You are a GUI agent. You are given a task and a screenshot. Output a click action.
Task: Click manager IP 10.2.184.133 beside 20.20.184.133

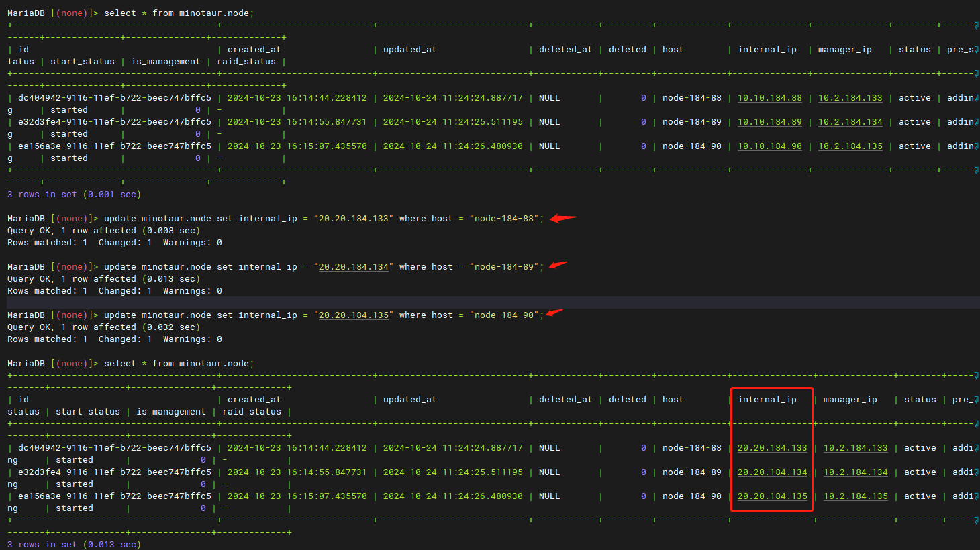coord(856,448)
